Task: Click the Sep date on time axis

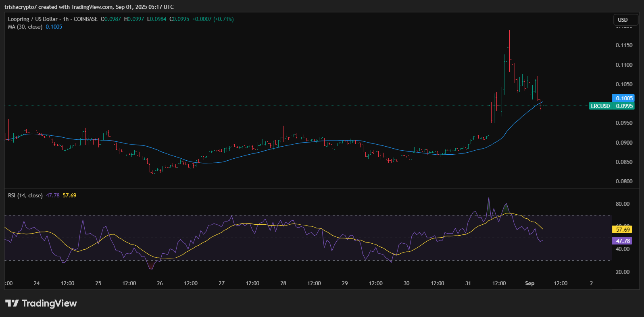Action: pyautogui.click(x=529, y=283)
